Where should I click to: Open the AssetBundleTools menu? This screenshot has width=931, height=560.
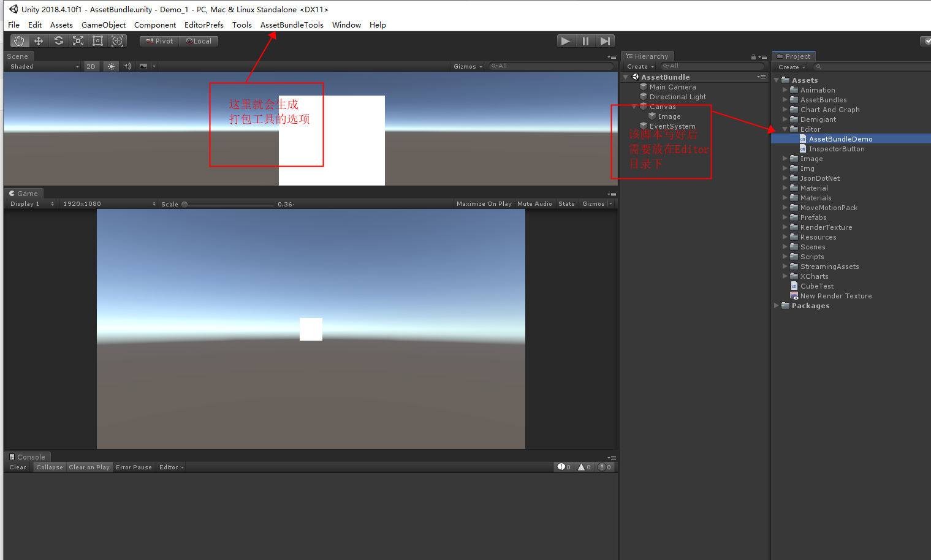tap(292, 25)
